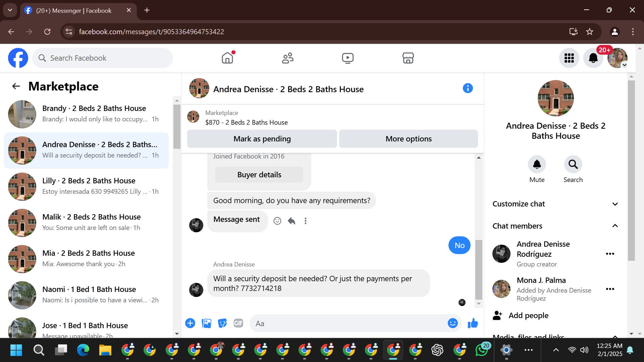This screenshot has height=362, width=644.
Task: Open options for Andrea Denisse Rodríguez member
Action: [x=610, y=254]
